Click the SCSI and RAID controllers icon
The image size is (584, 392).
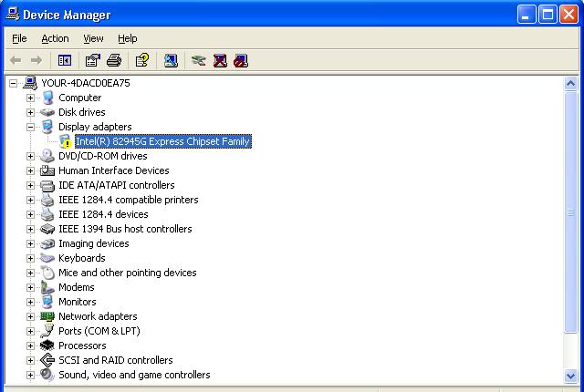click(x=47, y=360)
